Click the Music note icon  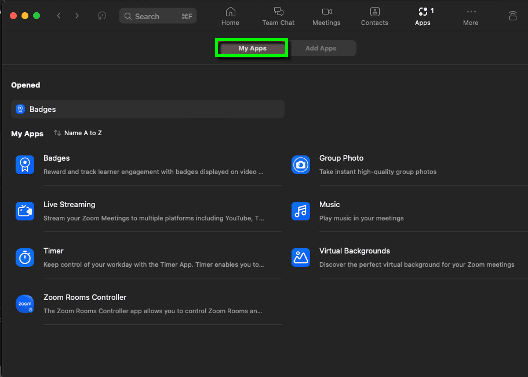(x=301, y=211)
